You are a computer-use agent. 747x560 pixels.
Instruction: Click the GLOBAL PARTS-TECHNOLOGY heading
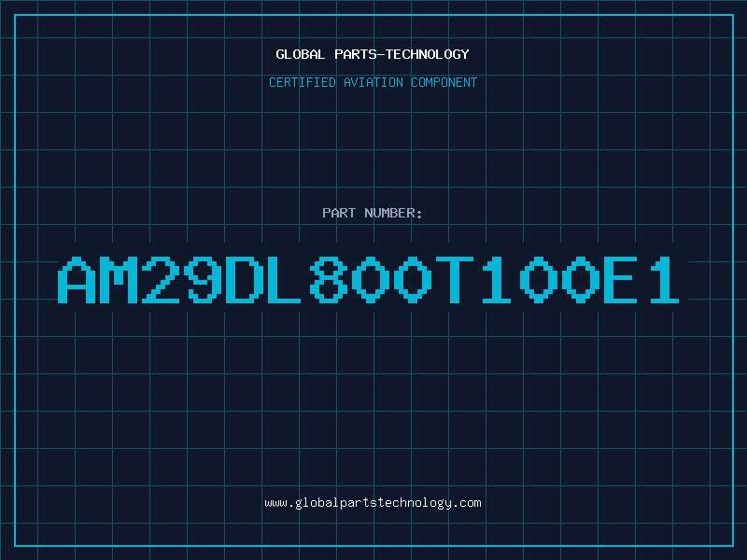click(373, 54)
